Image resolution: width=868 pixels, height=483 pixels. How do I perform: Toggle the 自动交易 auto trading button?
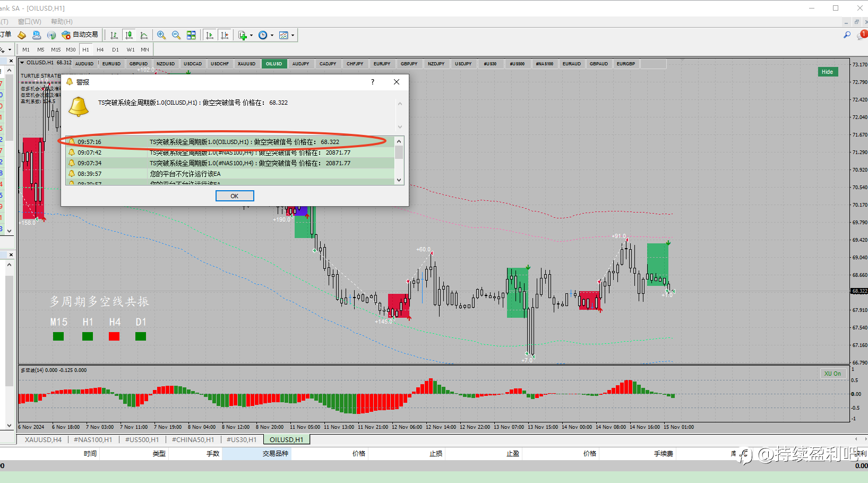coord(80,35)
